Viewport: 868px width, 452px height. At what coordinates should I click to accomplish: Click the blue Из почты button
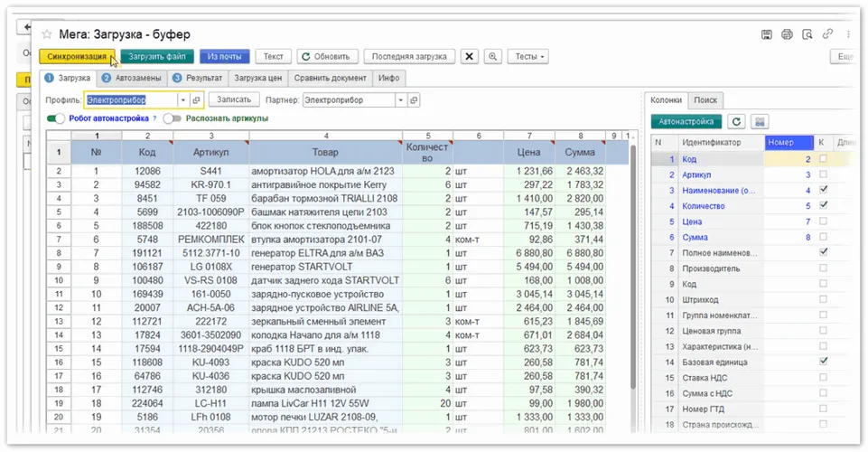pos(223,56)
